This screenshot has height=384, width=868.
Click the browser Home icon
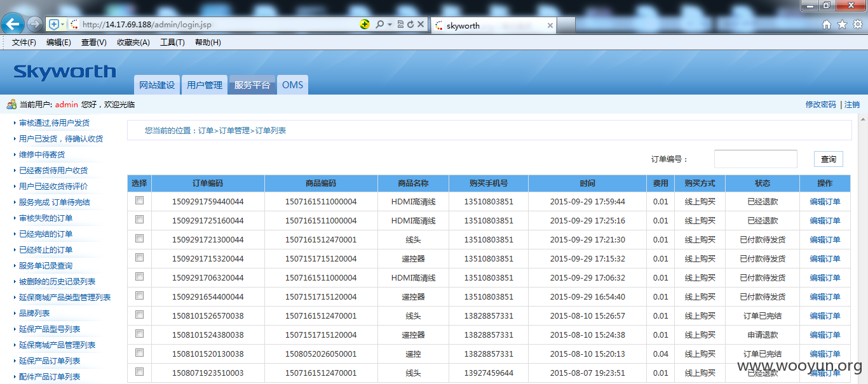point(827,24)
